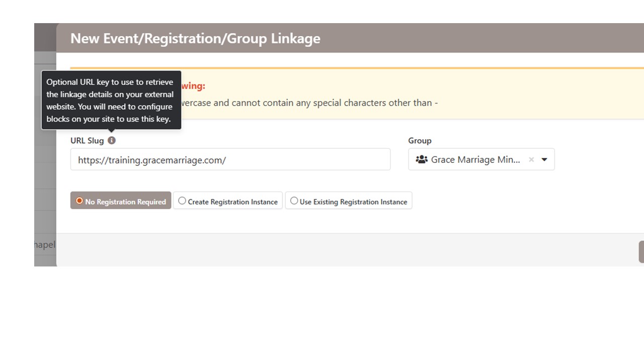Image resolution: width=644 pixels, height=362 pixels.
Task: Choose Create Registration Instance option
Action: tap(228, 201)
